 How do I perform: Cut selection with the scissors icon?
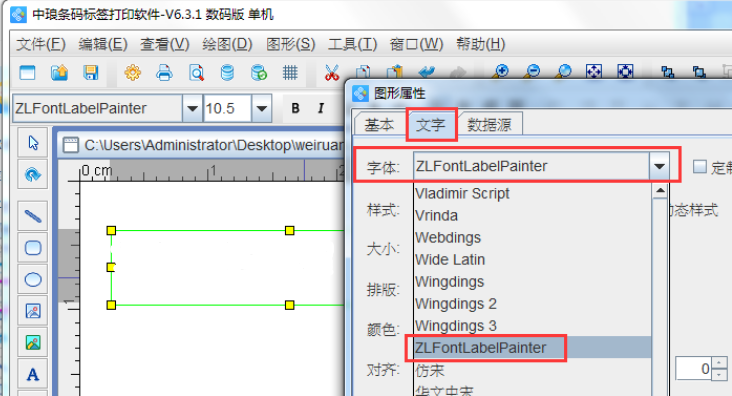[x=331, y=73]
